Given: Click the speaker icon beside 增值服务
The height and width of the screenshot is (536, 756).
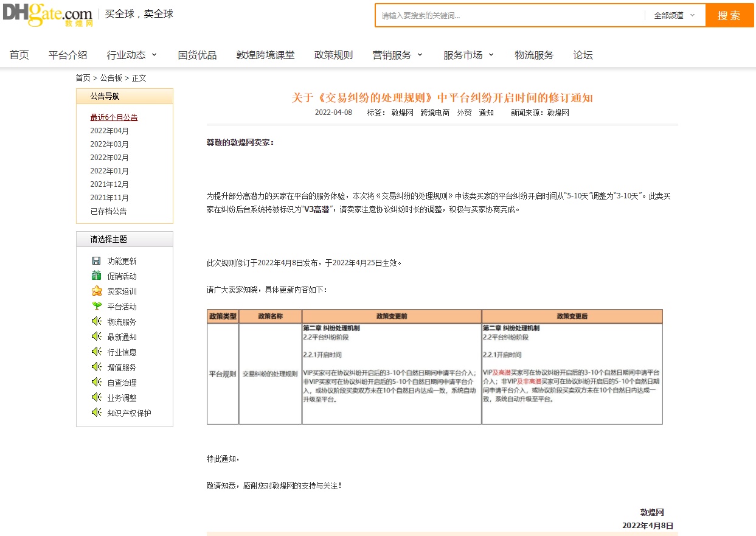Looking at the screenshot, I should (96, 367).
